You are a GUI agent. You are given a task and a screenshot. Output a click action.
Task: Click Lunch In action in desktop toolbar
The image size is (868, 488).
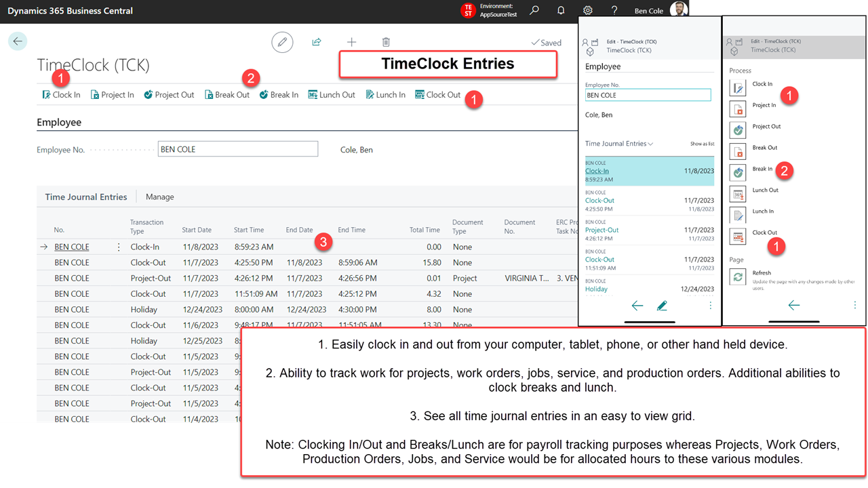tap(386, 95)
